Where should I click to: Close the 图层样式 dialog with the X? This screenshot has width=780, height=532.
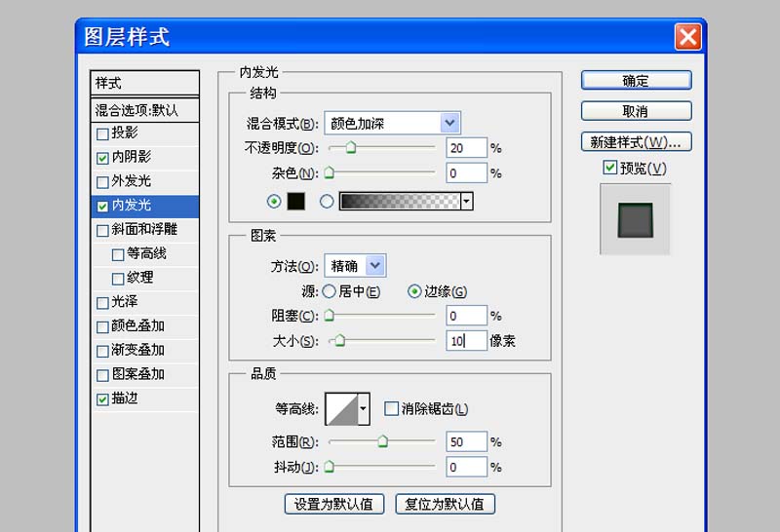tap(687, 37)
